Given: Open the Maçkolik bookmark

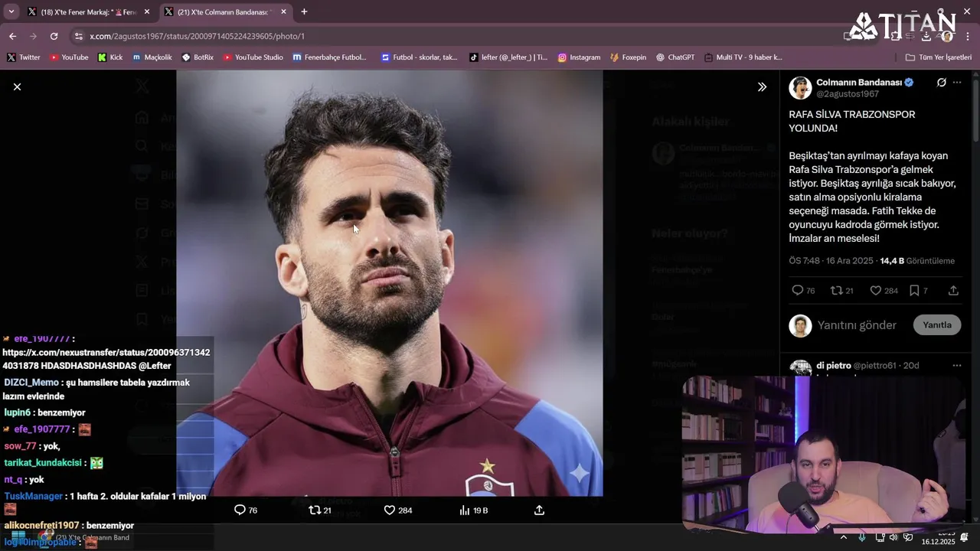Looking at the screenshot, I should coord(152,57).
